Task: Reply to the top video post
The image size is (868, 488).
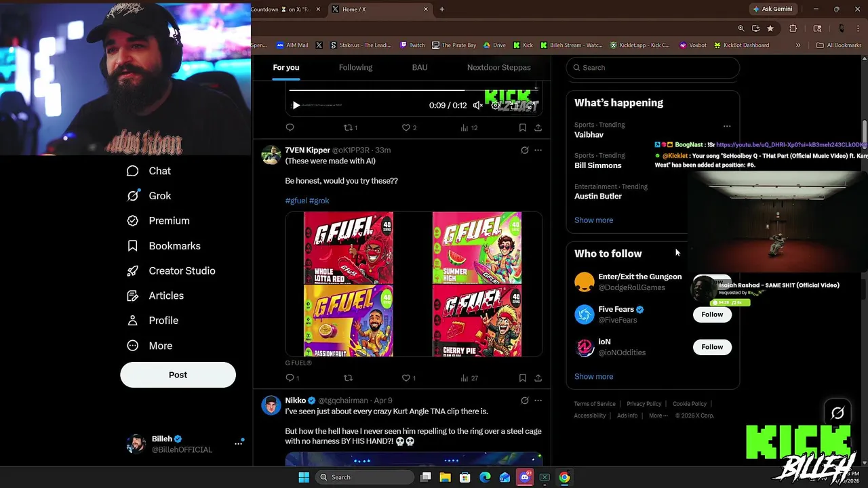Action: click(290, 127)
